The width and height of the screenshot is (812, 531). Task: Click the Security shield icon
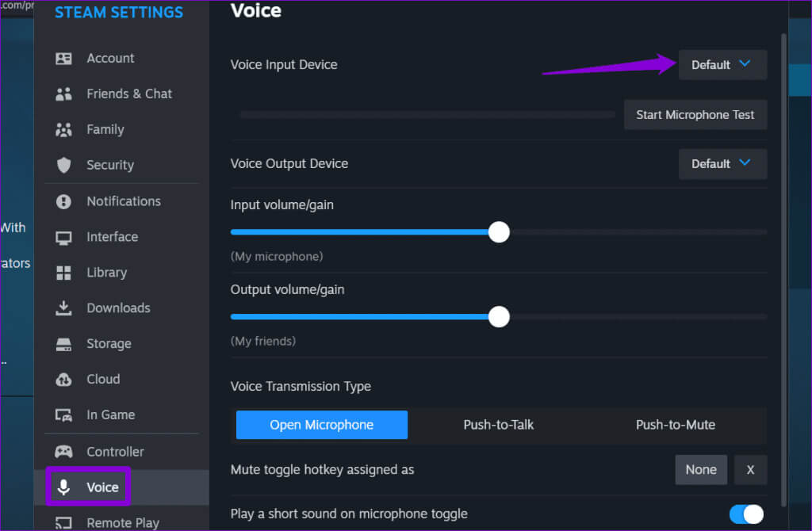pyautogui.click(x=64, y=166)
